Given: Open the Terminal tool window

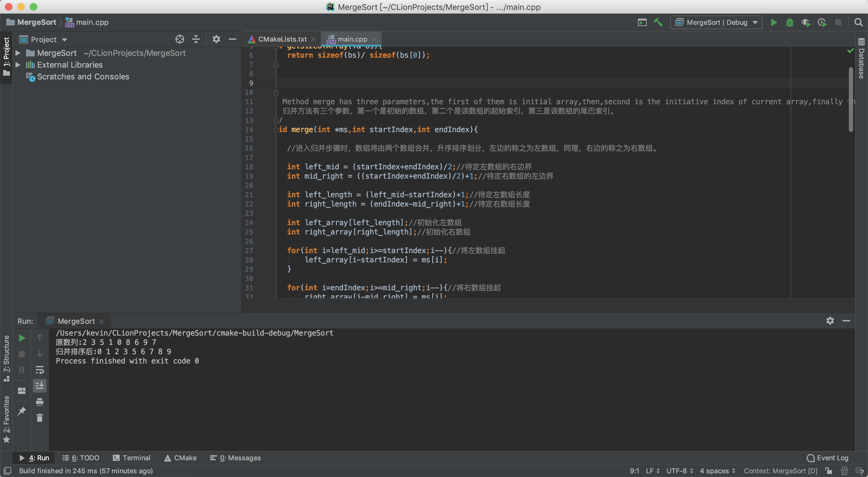Looking at the screenshot, I should point(132,458).
